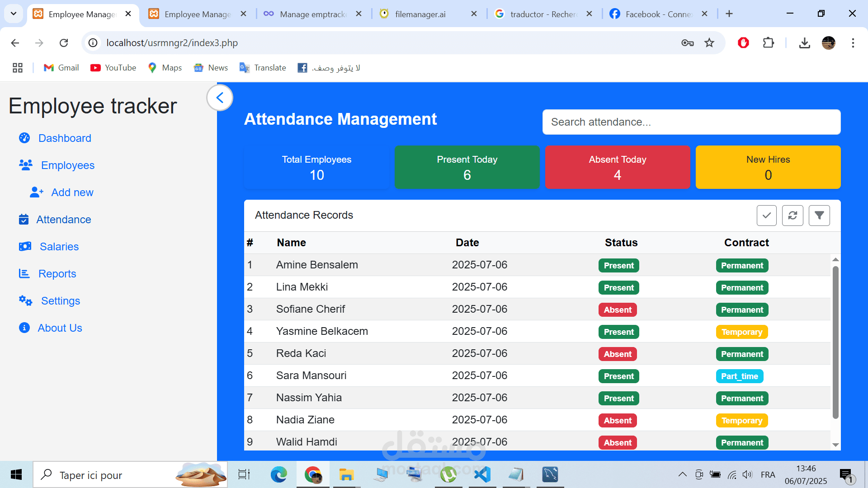Open Employees from the sidebar
Viewport: 868px width, 488px height.
coord(67,165)
